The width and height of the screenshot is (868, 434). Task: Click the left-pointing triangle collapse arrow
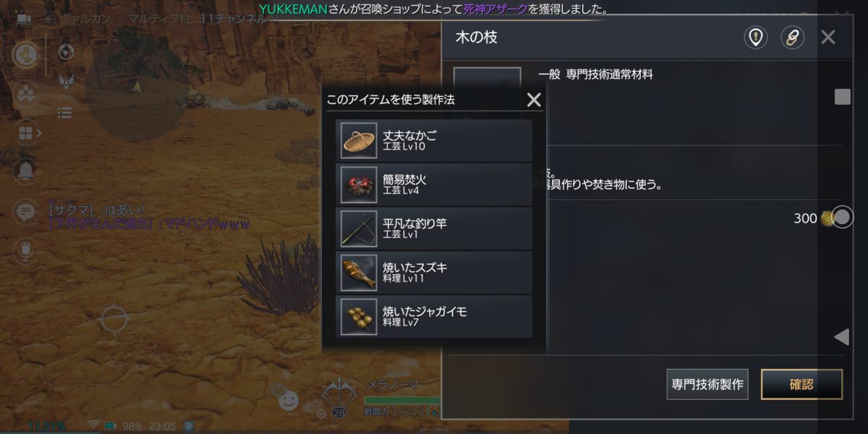click(841, 336)
